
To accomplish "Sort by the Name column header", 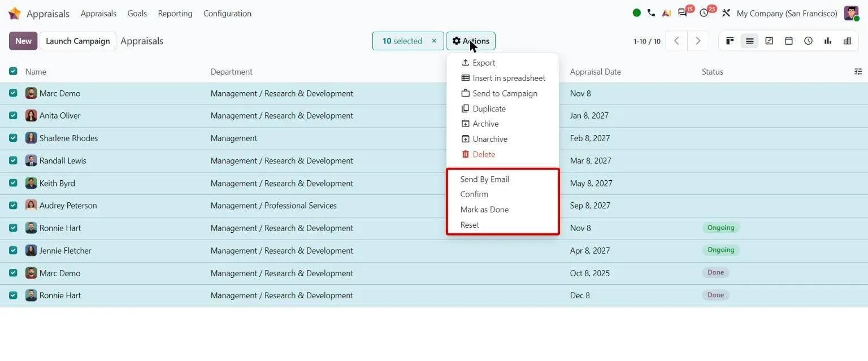I will [x=36, y=72].
